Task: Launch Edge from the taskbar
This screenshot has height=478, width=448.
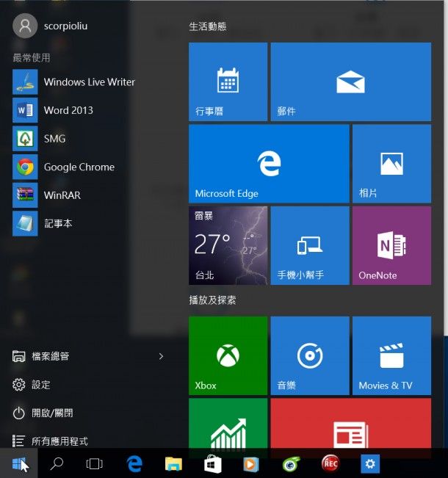Action: pyautogui.click(x=134, y=463)
